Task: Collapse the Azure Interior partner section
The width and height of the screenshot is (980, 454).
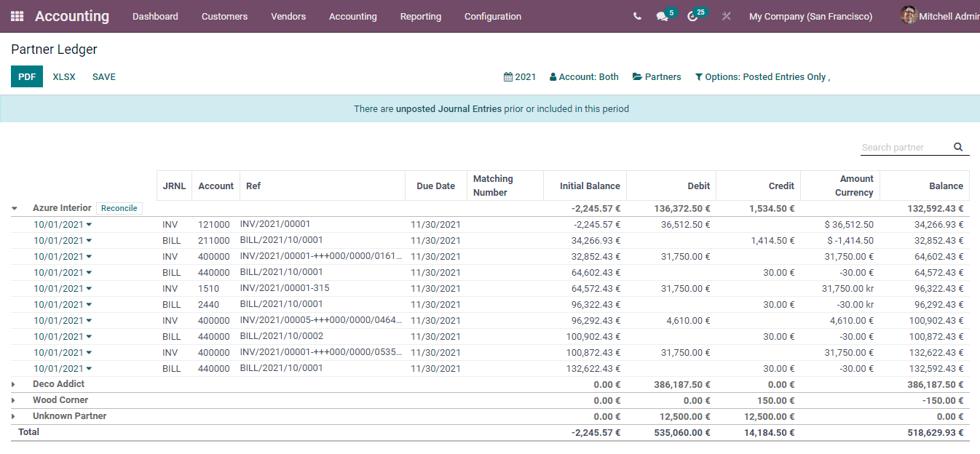Action: coord(14,207)
